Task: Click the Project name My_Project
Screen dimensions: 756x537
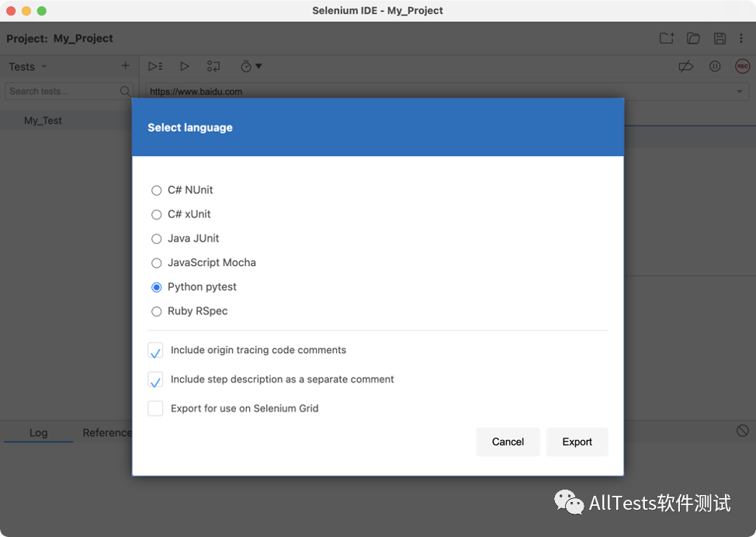Action: [x=83, y=39]
